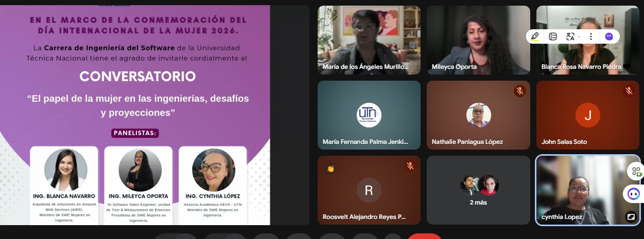Click muted mic icon on John Salas Soto
The width and height of the screenshot is (644, 239).
click(629, 91)
